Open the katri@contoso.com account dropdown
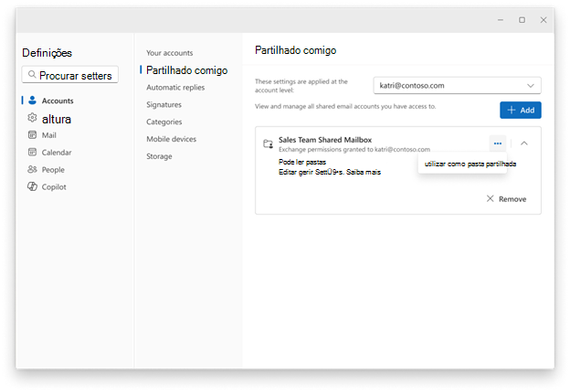570x392 pixels. 457,86
